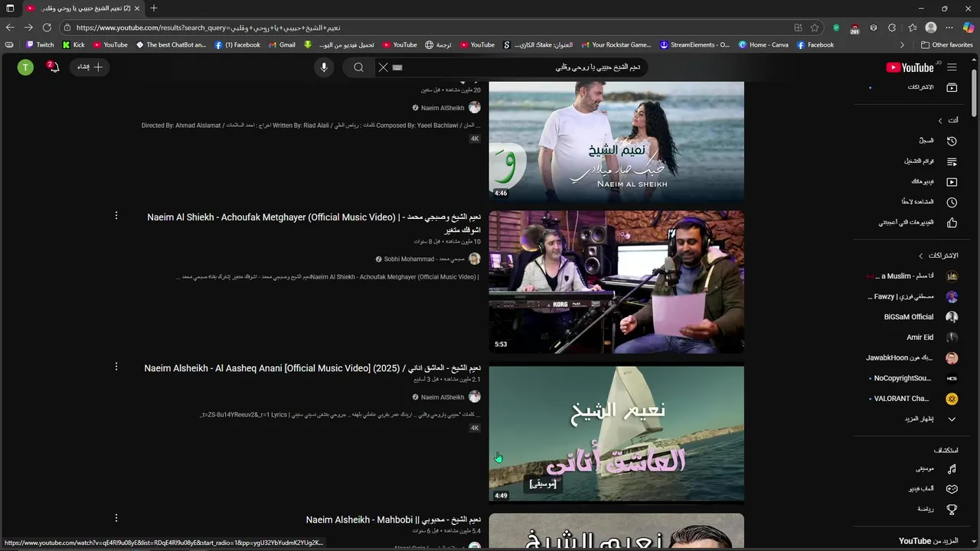Start voice search with microphone icon
The height and width of the screenshot is (551, 980).
pos(324,67)
